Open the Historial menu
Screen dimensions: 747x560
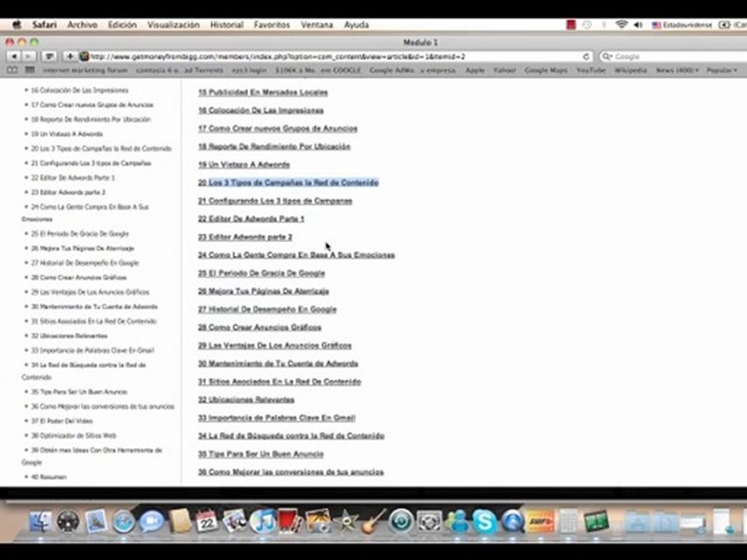(226, 25)
